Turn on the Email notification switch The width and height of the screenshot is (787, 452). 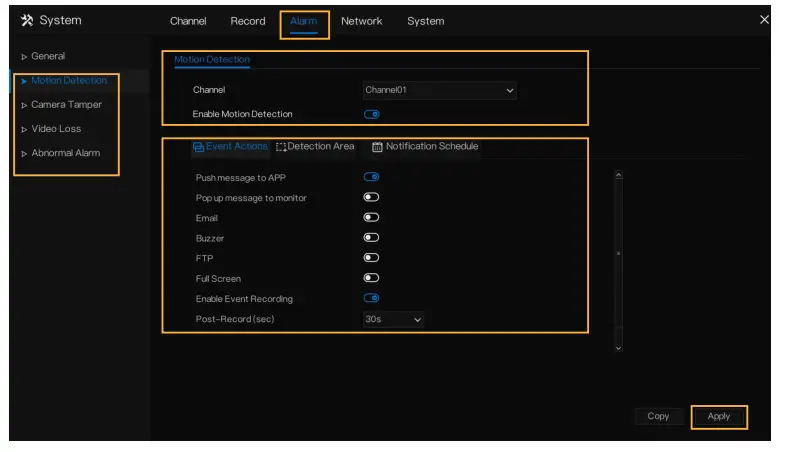(371, 217)
